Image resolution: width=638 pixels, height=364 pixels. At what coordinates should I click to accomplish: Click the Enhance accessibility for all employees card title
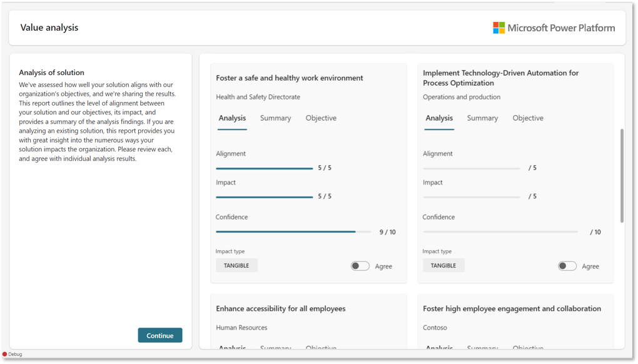pos(281,308)
